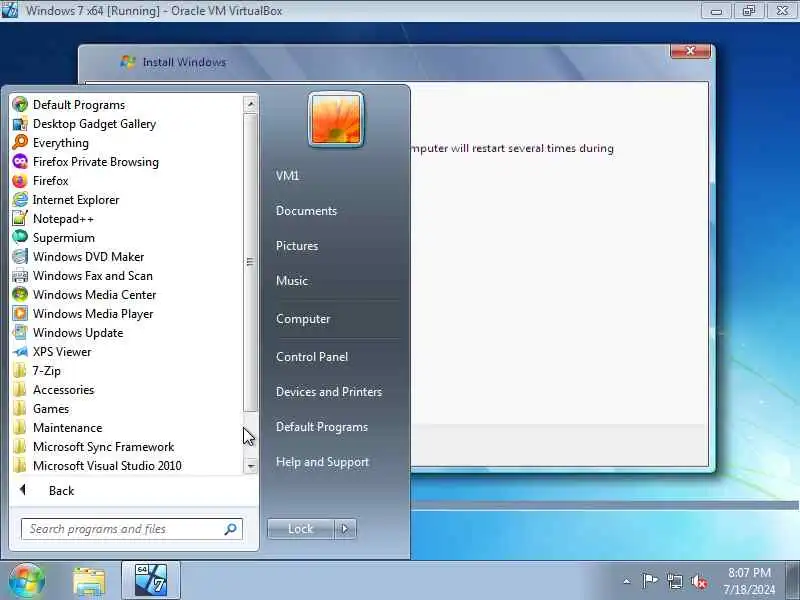Click the taskbar clock showing 8:07 PM
The width and height of the screenshot is (800, 600).
[x=749, y=581]
